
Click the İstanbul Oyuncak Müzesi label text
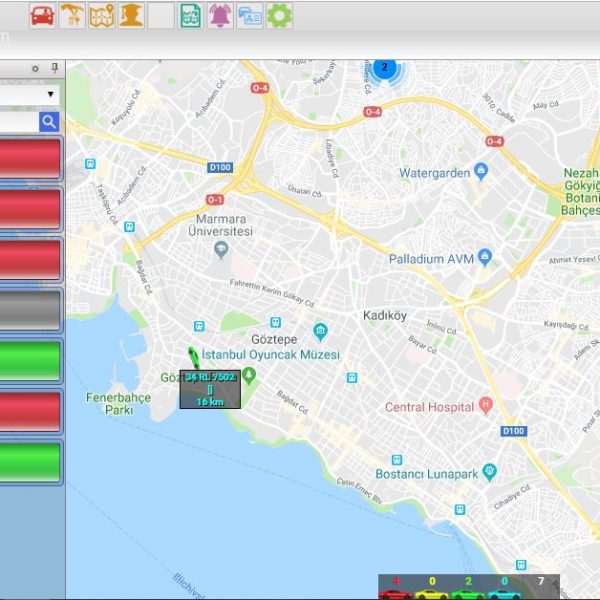coord(271,355)
